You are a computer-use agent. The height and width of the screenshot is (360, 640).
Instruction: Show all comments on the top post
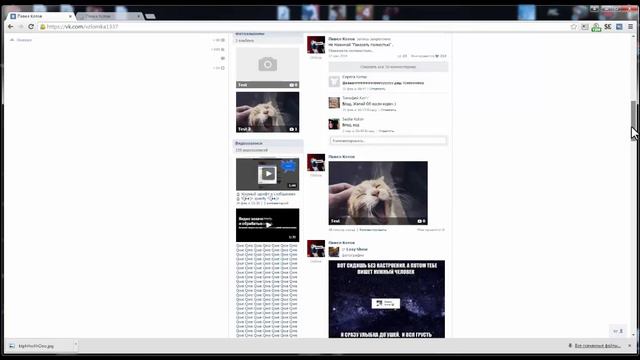[x=388, y=67]
